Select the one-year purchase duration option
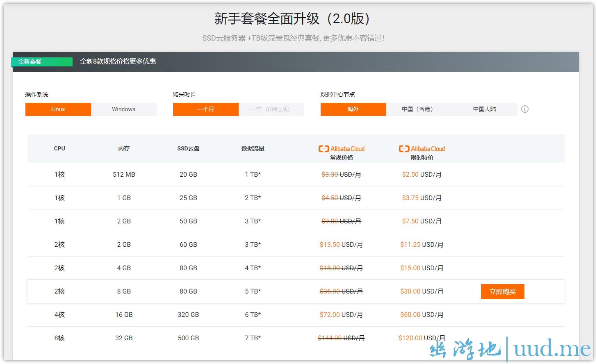Screen dimensions: 597x364 tap(271, 109)
